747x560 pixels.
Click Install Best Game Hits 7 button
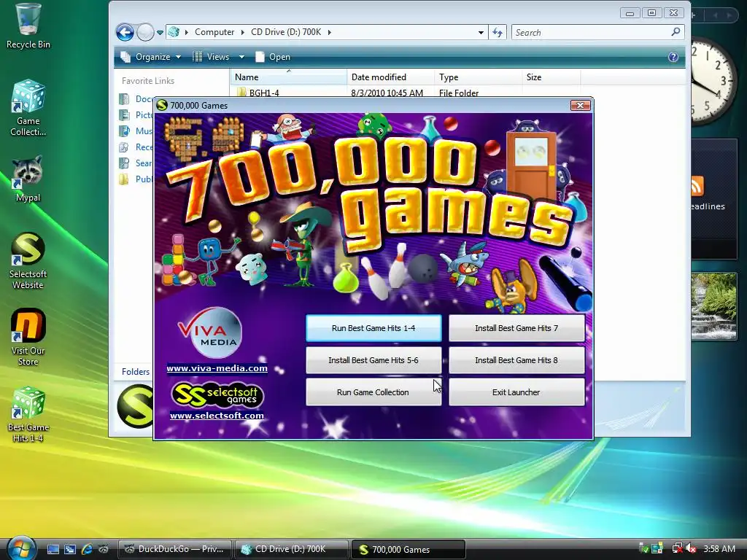point(516,328)
